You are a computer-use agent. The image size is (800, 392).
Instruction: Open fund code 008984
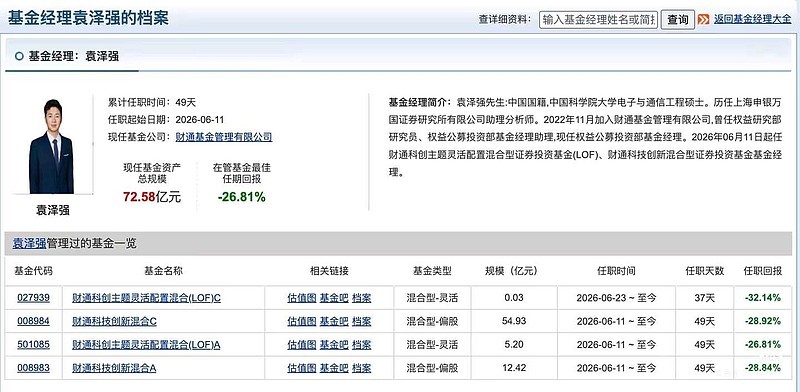[33, 322]
